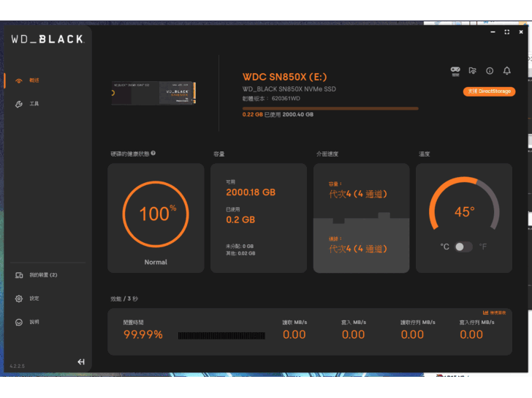Open notifications with the bell icon
This screenshot has height=398, width=532.
click(x=507, y=71)
